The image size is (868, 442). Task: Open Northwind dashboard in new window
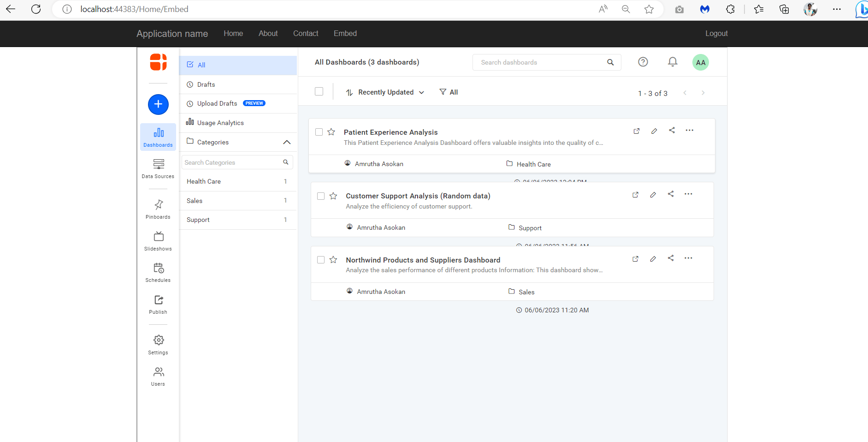tap(635, 259)
